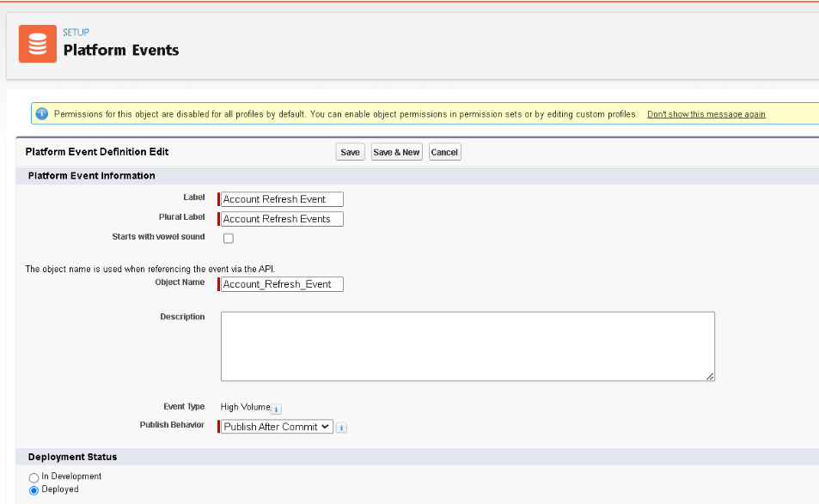Expand the Publish After Commit dropdown
This screenshot has width=819, height=504.
(277, 426)
